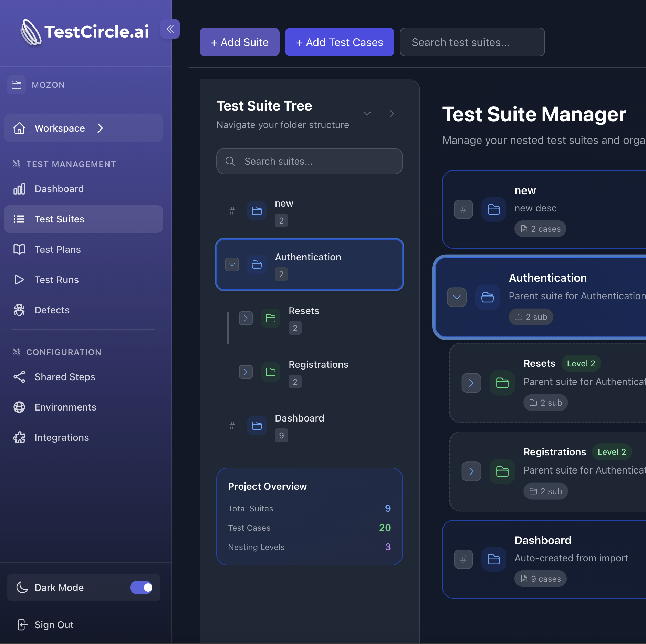Click the Add Suite button
Image resolution: width=646 pixels, height=644 pixels.
239,42
